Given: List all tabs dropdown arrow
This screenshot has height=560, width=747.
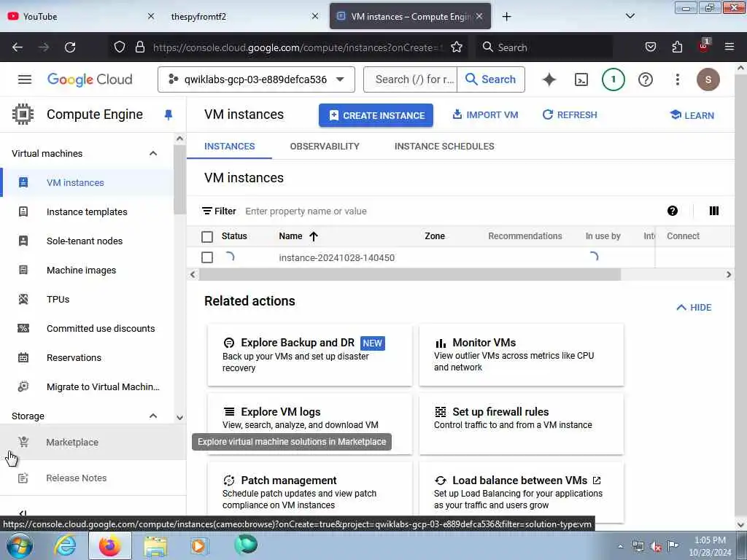Looking at the screenshot, I should (x=630, y=17).
